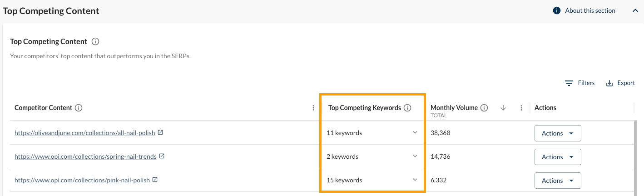Expand the 2 keywords dropdown
The height and width of the screenshot is (196, 644).
415,156
